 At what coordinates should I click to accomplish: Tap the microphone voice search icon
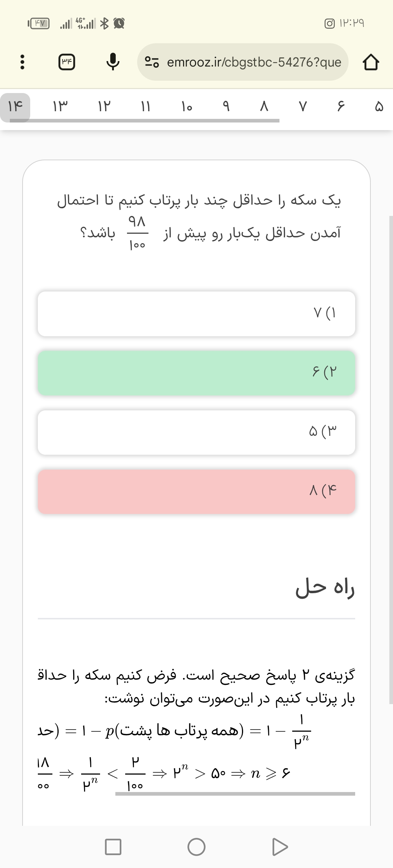113,62
